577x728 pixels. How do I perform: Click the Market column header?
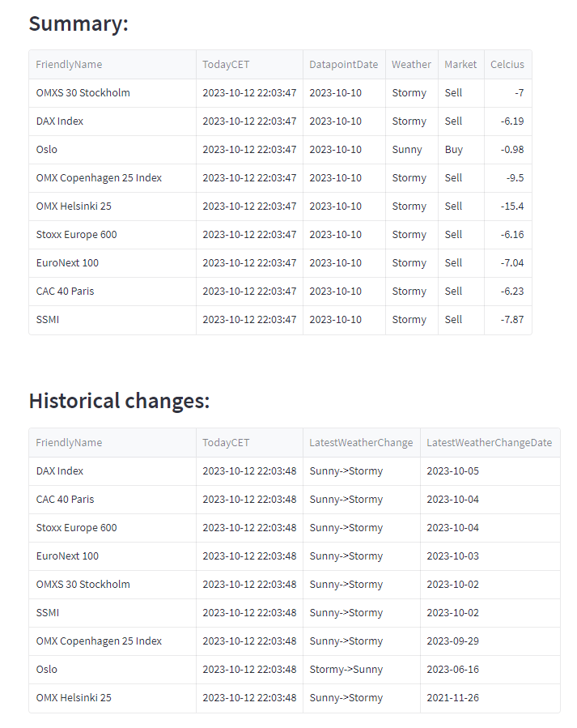(x=460, y=65)
